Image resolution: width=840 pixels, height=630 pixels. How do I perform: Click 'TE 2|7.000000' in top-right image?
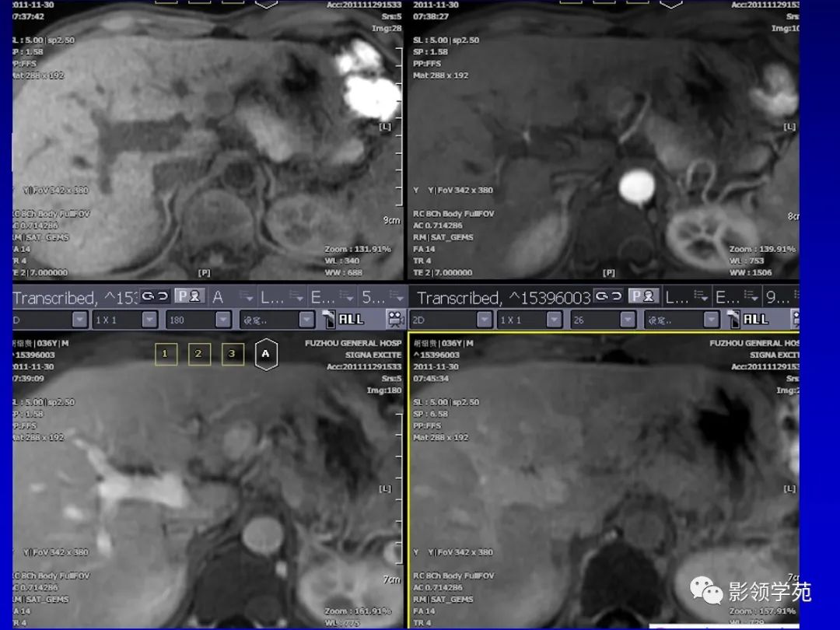tap(443, 273)
